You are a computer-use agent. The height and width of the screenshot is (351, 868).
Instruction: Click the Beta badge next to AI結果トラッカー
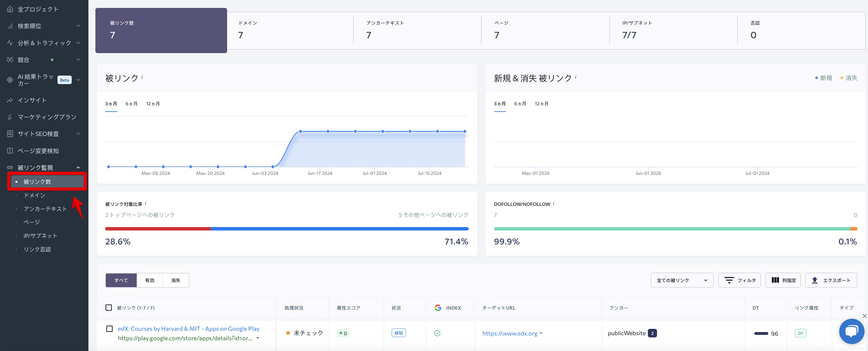[x=64, y=80]
